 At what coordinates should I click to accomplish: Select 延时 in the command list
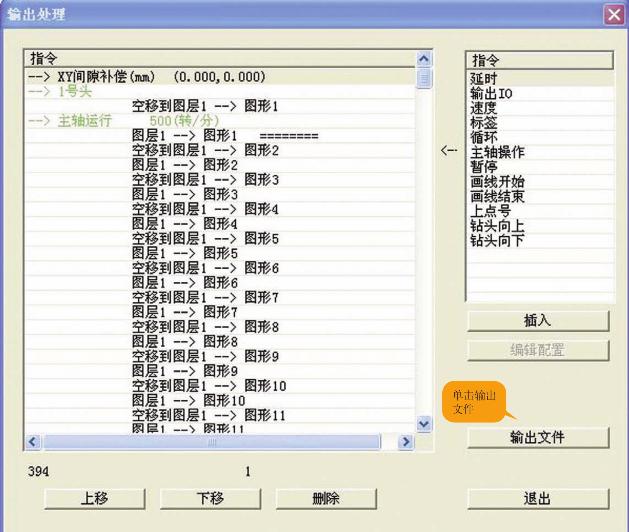coord(485,77)
